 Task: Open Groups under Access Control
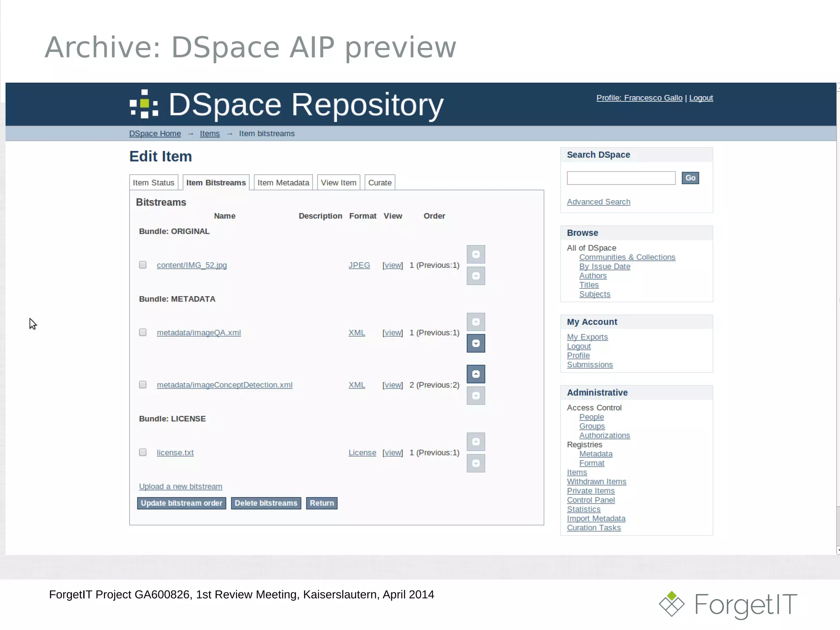tap(592, 426)
